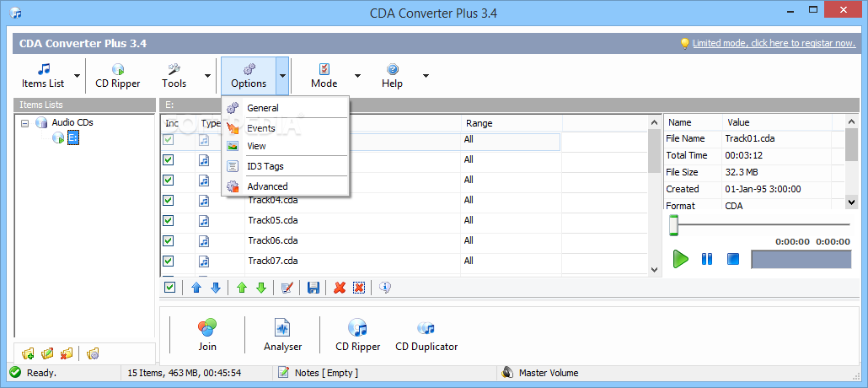Open the Mode toolbar button
868x388 pixels.
(324, 76)
